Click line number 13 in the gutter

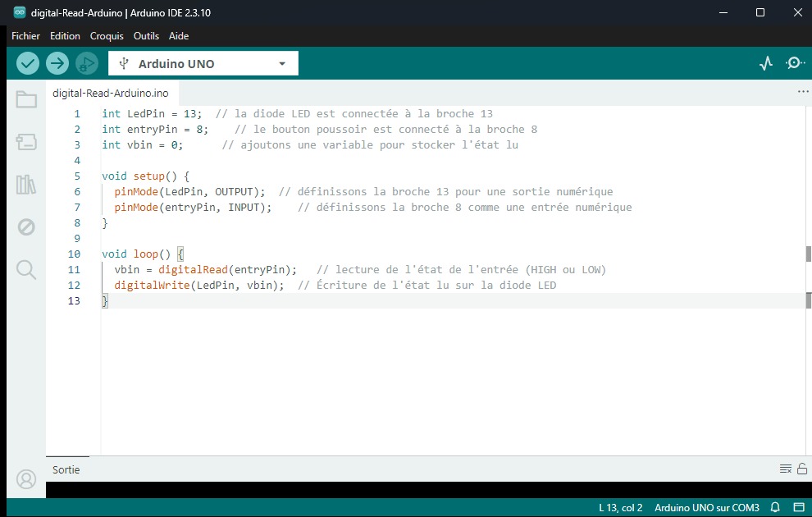point(74,300)
